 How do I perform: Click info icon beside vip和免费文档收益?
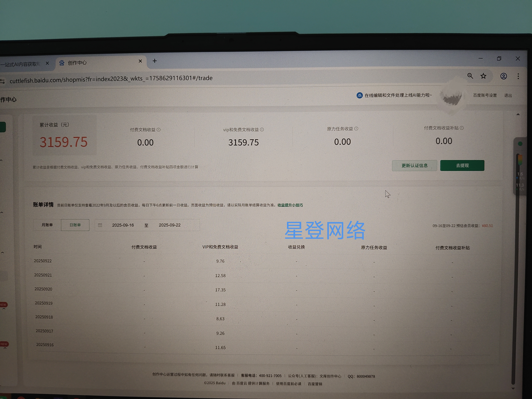coord(262,129)
